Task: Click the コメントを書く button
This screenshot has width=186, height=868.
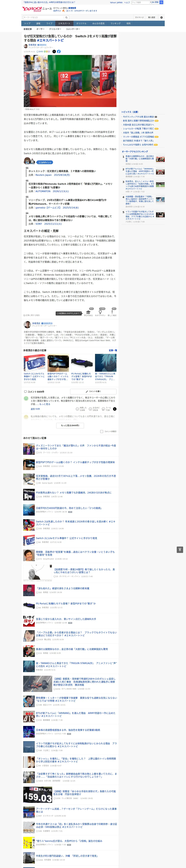Action: click(93, 392)
